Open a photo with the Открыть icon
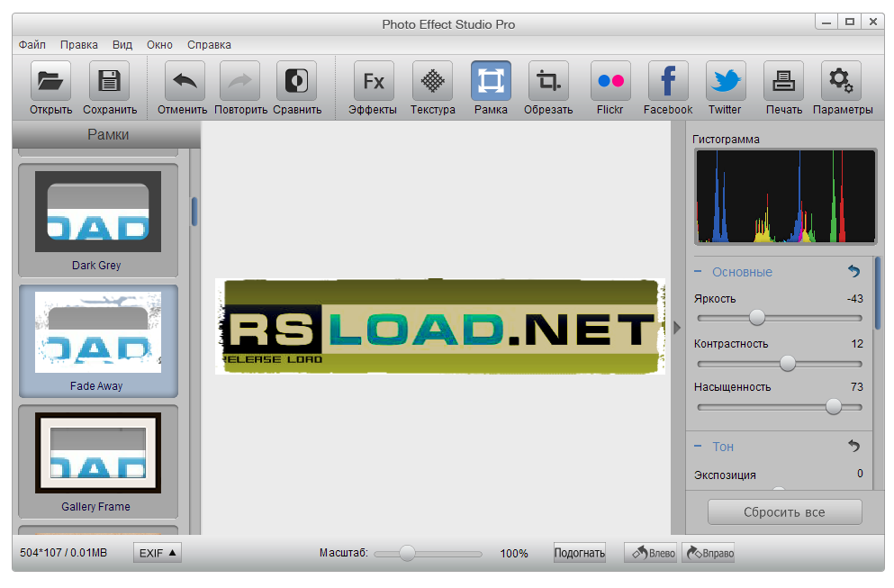 click(x=50, y=81)
